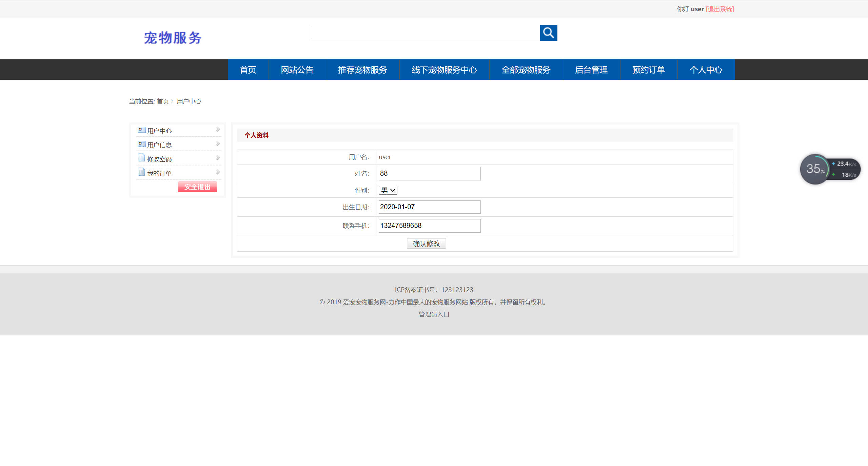868x466 pixels.
Task: Click the 退出系统 link
Action: [x=719, y=9]
